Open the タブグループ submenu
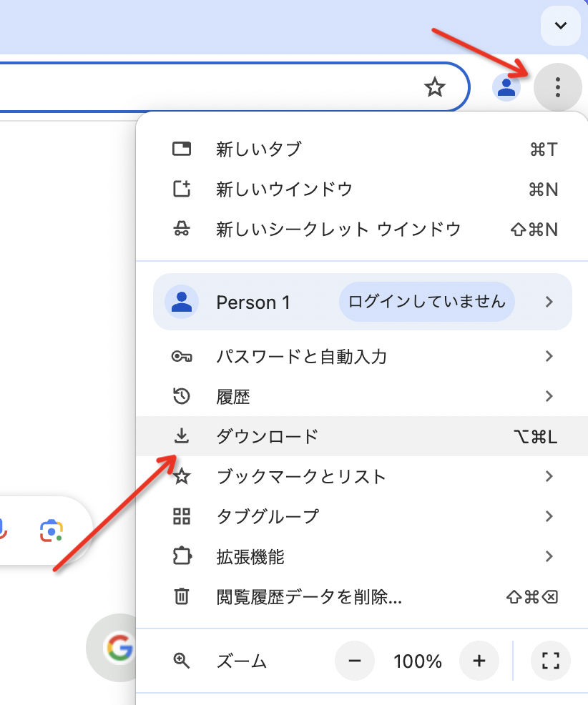Image resolution: width=588 pixels, height=705 pixels. tap(549, 516)
